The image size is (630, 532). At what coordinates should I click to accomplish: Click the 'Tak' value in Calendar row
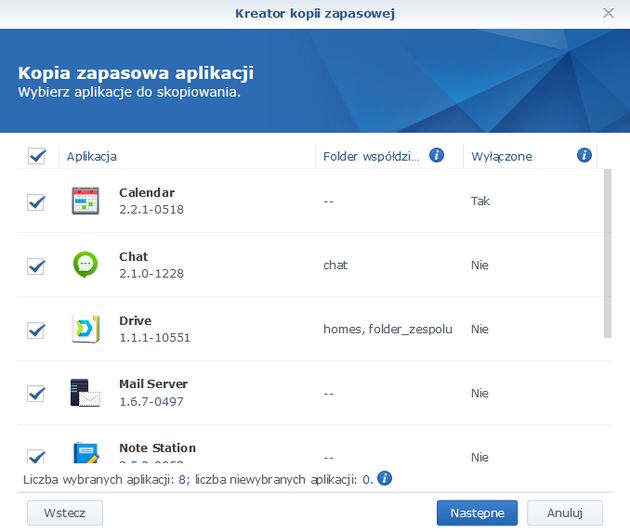point(480,201)
